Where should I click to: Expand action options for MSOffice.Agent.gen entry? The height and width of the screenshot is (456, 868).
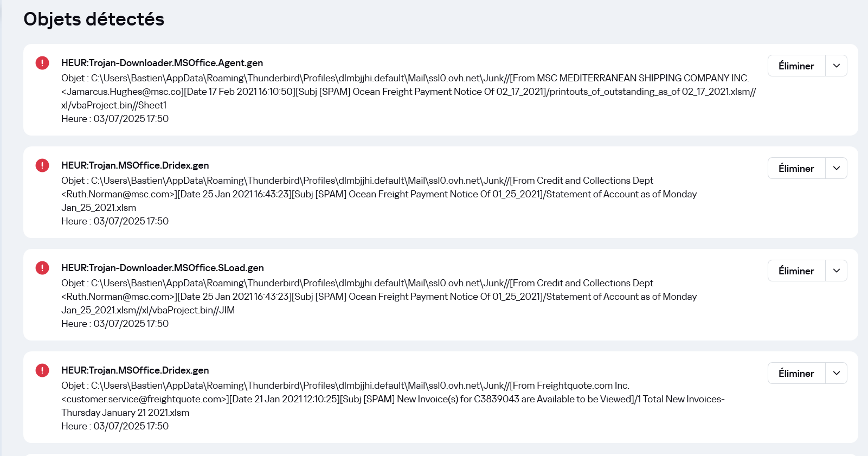837,66
